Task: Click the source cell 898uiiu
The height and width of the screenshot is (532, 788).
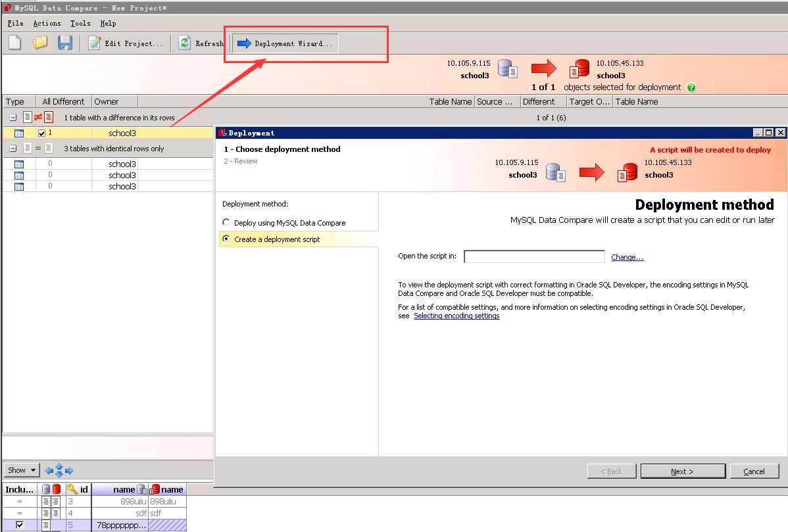Action: point(120,501)
